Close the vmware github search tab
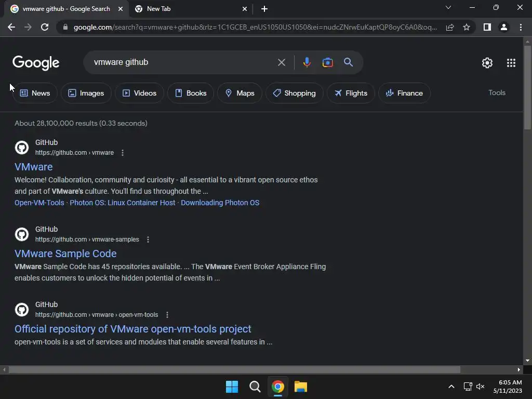 coord(121,9)
